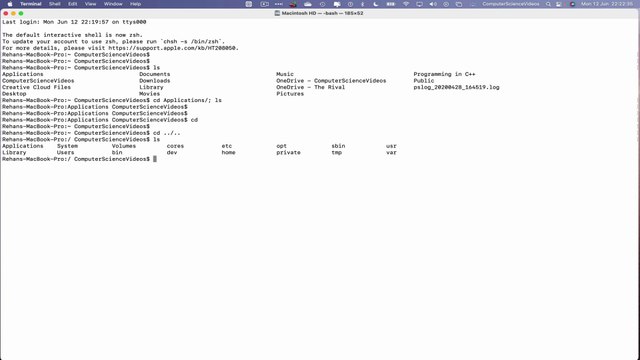This screenshot has width=640, height=360.
Task: Click the cloud icon in menu bar
Action: [x=308, y=4]
